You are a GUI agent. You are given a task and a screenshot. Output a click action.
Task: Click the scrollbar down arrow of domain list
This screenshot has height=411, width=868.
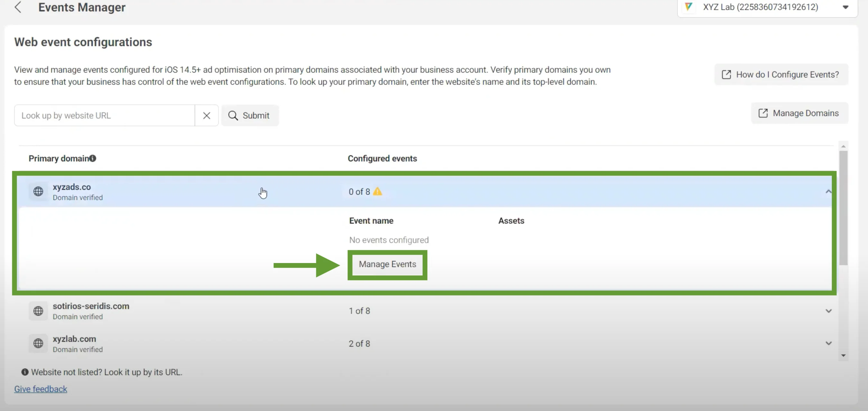844,355
